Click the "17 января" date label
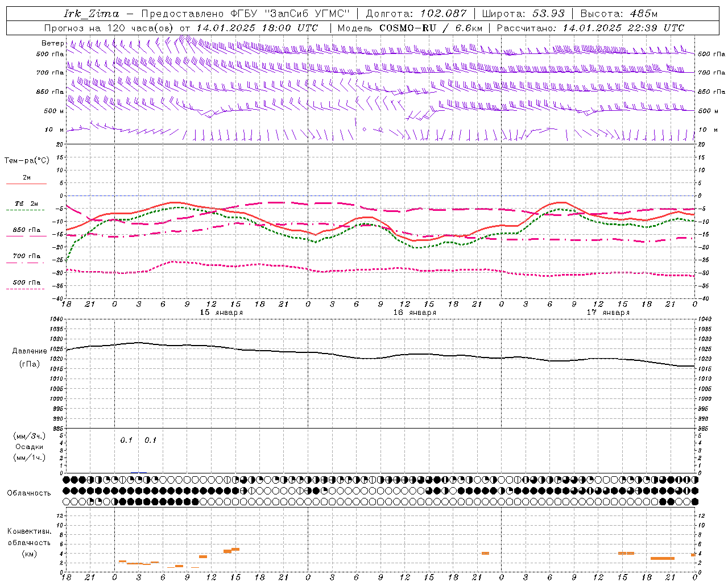 pos(608,313)
